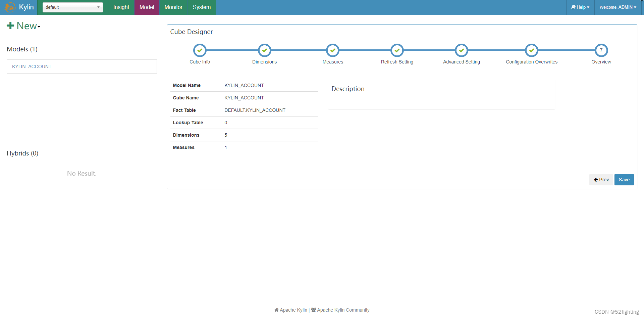
Task: Go to the Monitor tab
Action: [x=173, y=7]
